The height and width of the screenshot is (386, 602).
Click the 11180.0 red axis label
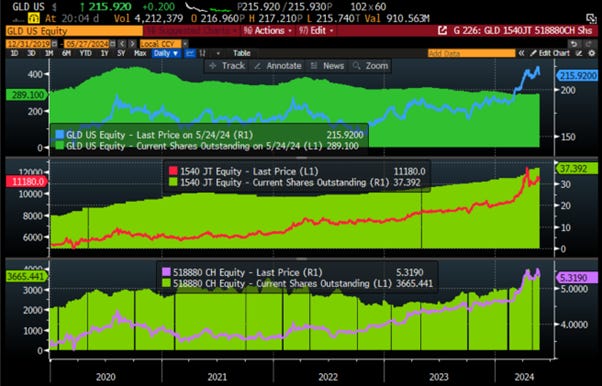pos(27,181)
